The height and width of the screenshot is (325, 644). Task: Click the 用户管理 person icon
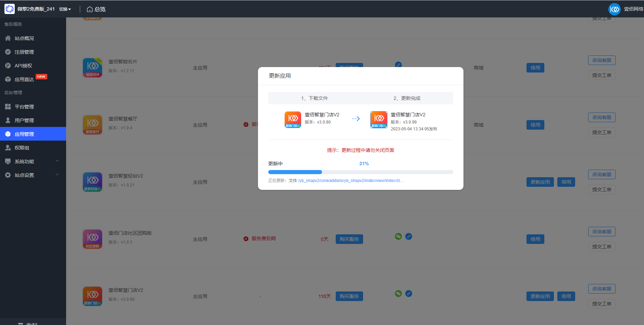[8, 120]
